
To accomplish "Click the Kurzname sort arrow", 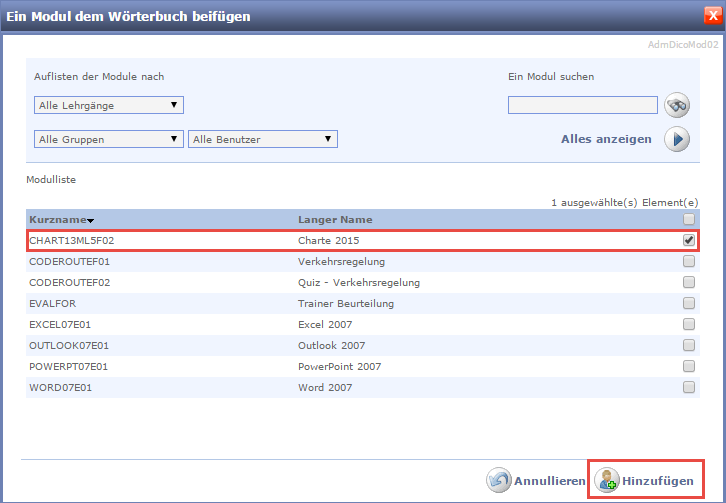I will pos(91,220).
